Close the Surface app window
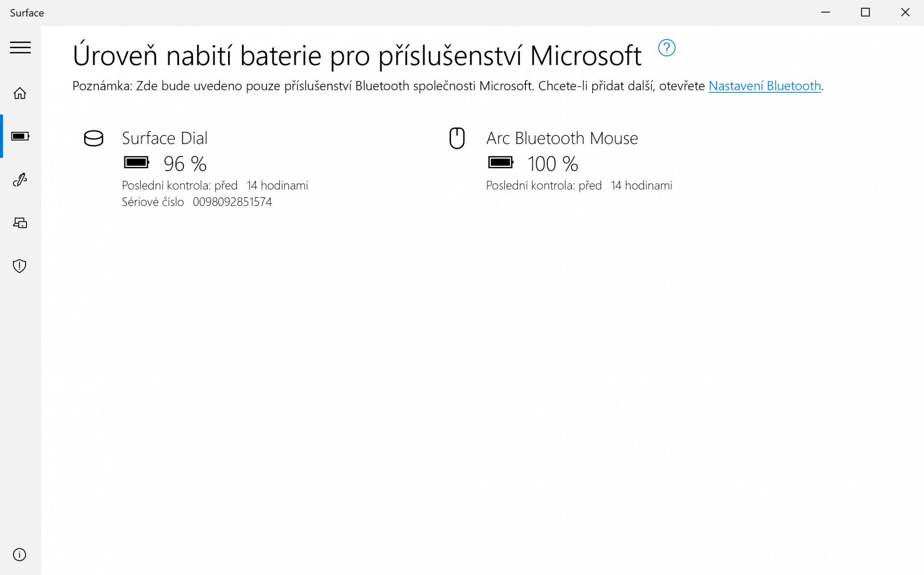The image size is (924, 575). (x=905, y=13)
